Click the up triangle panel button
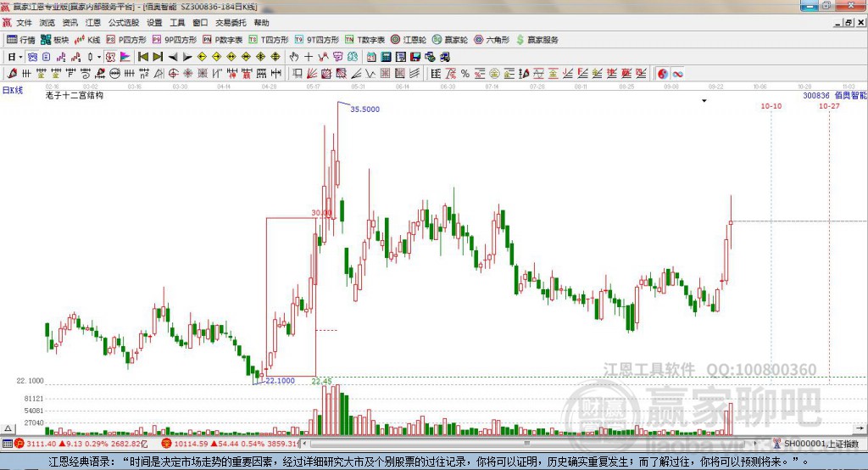This screenshot has height=470, width=868. pyautogui.click(x=8, y=428)
